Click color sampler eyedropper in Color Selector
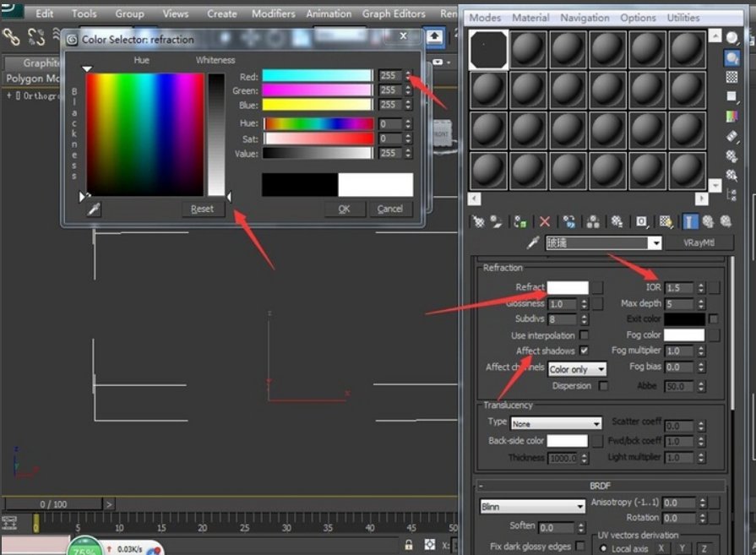 click(95, 209)
